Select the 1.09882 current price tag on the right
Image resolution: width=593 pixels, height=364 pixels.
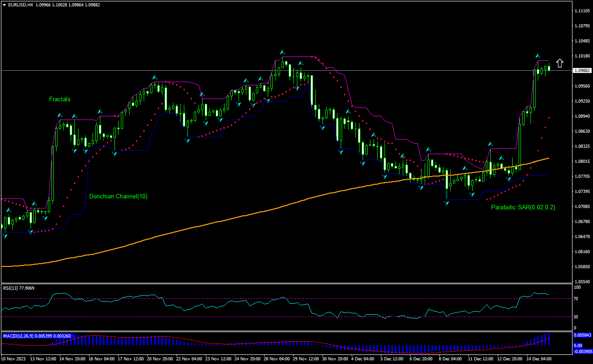pos(582,70)
